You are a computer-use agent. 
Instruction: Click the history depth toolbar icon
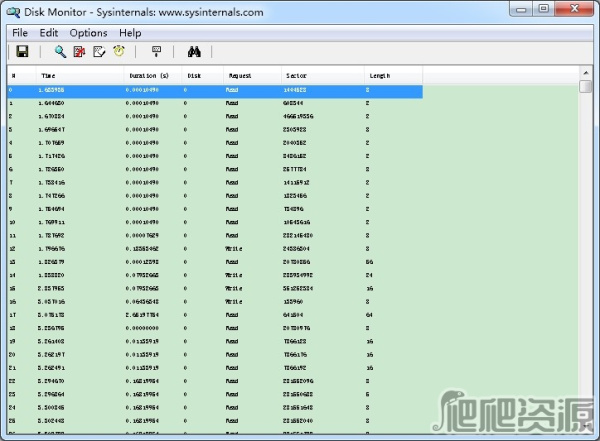click(x=156, y=52)
